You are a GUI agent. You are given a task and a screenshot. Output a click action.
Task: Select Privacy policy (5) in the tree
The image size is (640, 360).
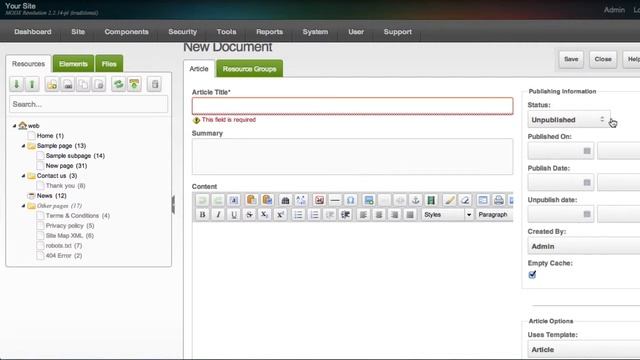click(x=70, y=226)
